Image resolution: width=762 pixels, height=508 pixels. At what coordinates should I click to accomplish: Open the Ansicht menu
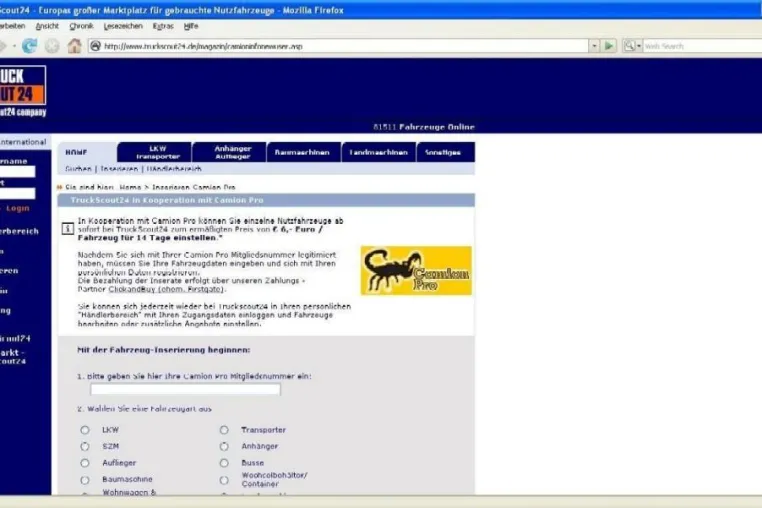(47, 26)
